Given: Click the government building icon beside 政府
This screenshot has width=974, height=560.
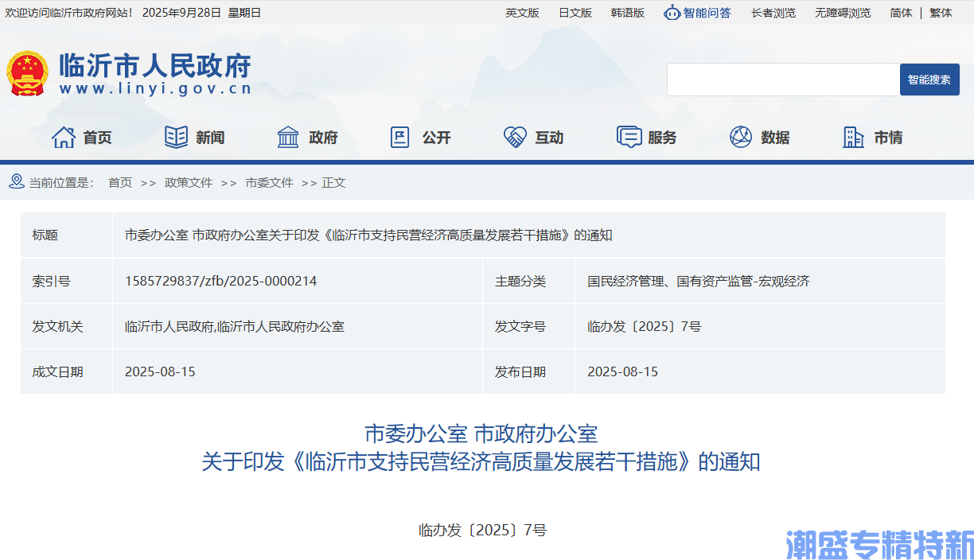Looking at the screenshot, I should tap(288, 138).
